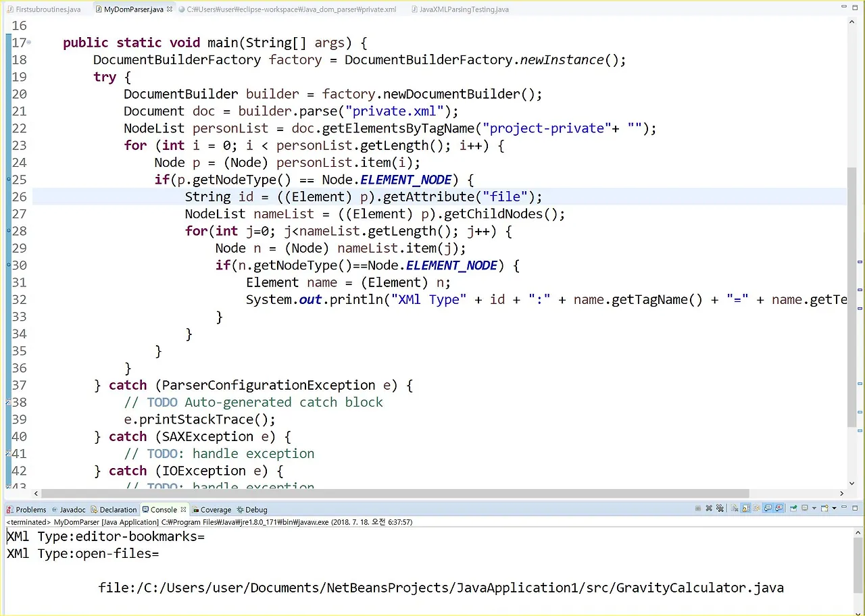Click line number 26 in the gutter
Screen dimensions: 865x616
[19, 197]
